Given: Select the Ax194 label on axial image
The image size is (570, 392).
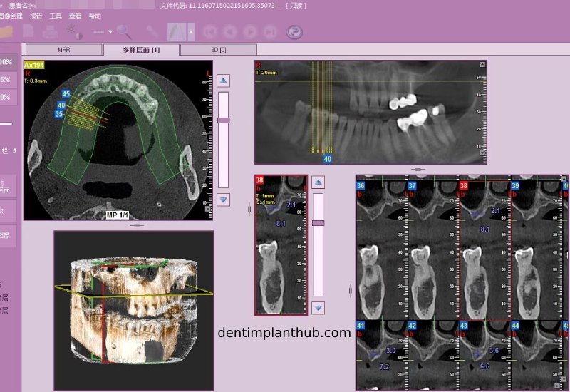Looking at the screenshot, I should [x=34, y=65].
